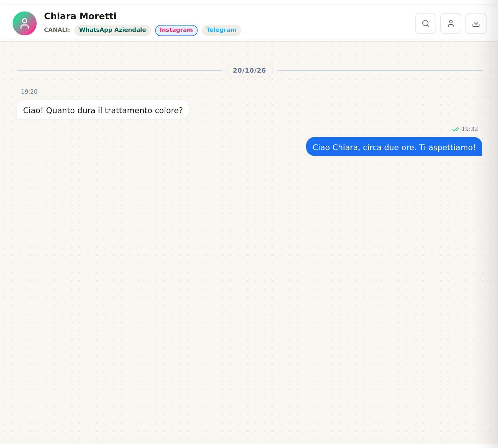498x448 pixels.
Task: Download the conversation export
Action: [476, 23]
